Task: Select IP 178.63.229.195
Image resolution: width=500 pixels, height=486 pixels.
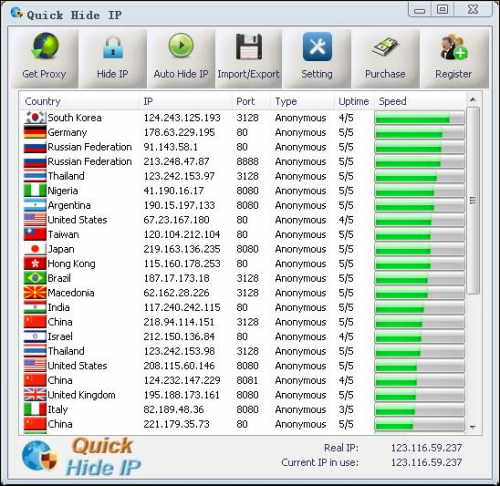Action: tap(179, 132)
